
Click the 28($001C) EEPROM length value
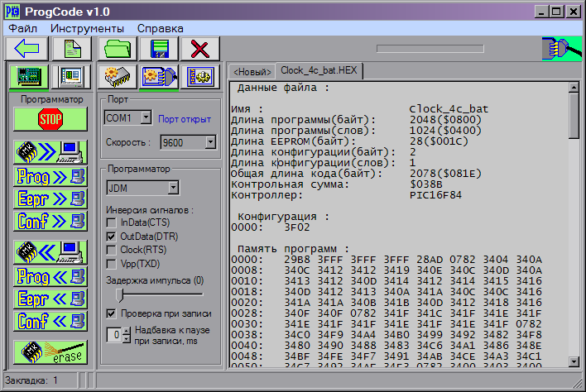[x=439, y=141]
